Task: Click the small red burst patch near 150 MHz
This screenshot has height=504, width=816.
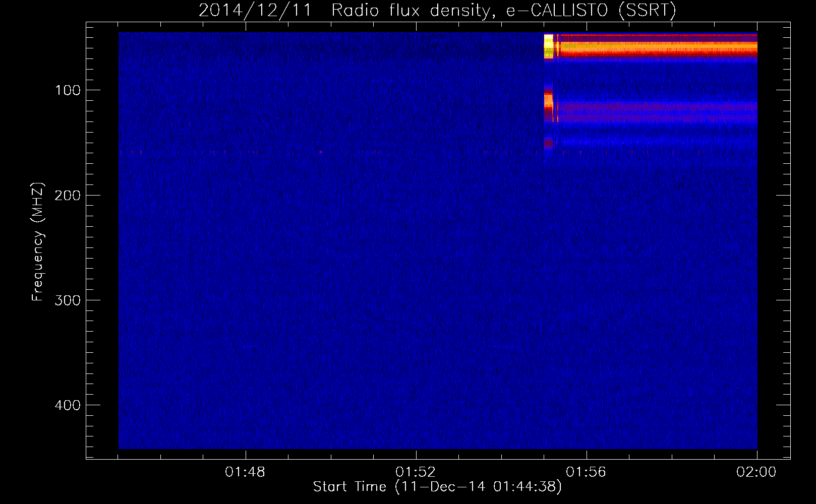Action: point(548,143)
